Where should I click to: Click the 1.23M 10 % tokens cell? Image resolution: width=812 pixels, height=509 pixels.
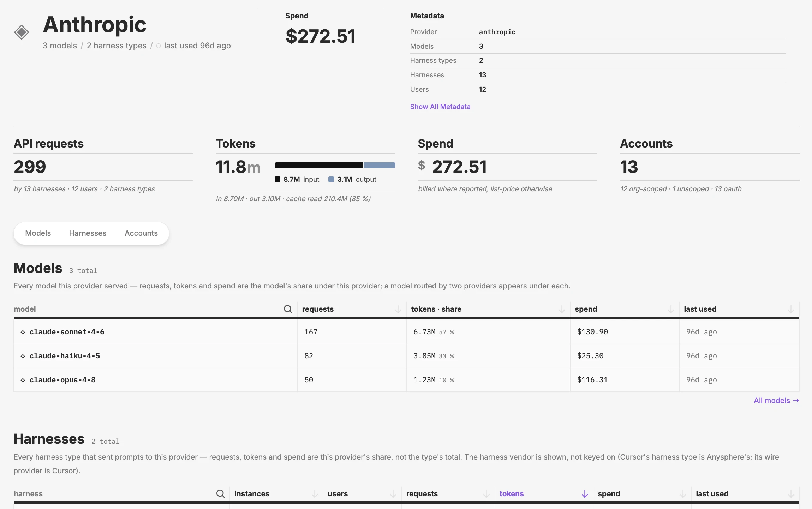pyautogui.click(x=488, y=379)
